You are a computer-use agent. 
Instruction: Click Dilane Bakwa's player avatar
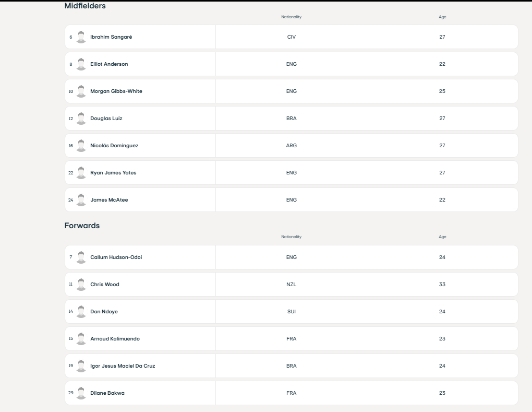point(81,393)
